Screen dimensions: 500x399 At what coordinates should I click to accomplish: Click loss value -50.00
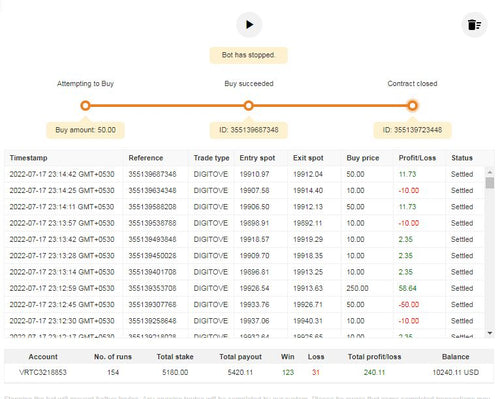point(409,305)
